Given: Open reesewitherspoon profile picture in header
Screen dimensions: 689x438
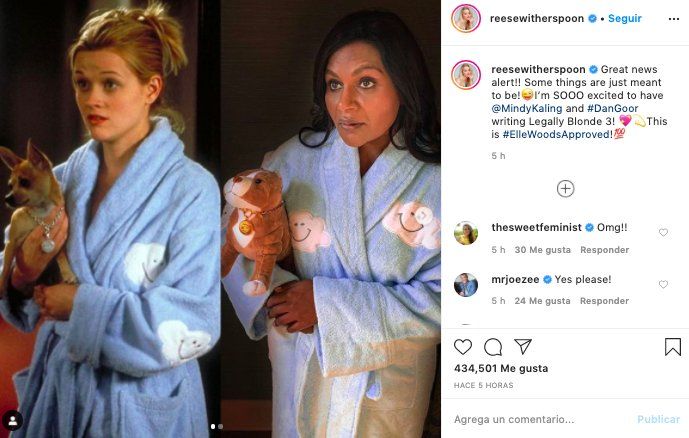Looking at the screenshot, I should tap(466, 18).
